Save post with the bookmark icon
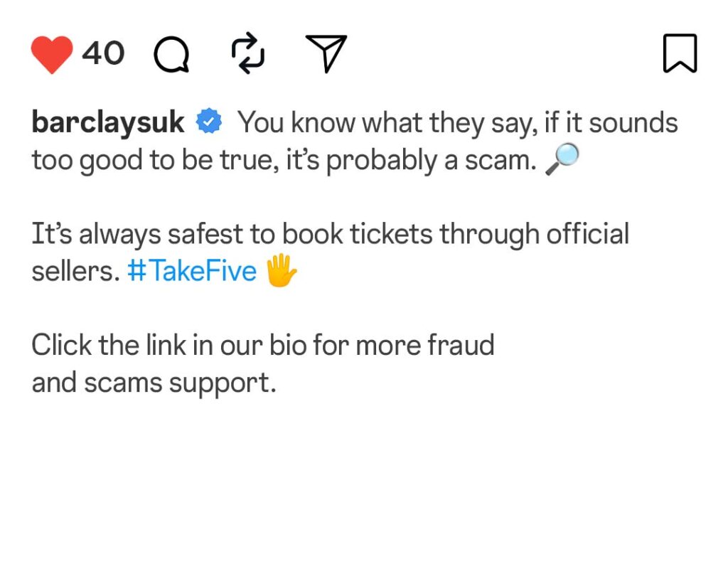The width and height of the screenshot is (728, 564). pyautogui.click(x=680, y=54)
